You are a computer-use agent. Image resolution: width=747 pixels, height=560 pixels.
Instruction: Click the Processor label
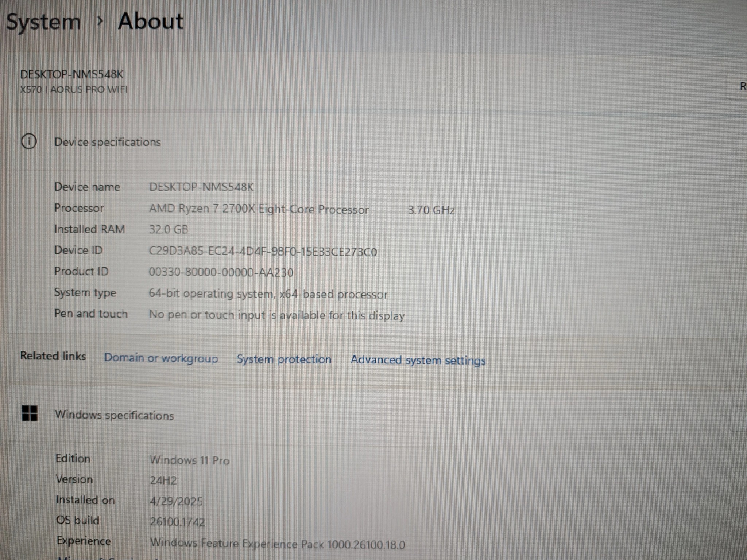point(79,208)
